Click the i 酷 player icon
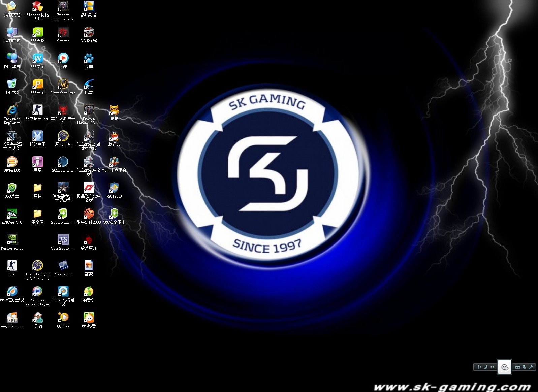The height and width of the screenshot is (392, 538). pos(63,58)
